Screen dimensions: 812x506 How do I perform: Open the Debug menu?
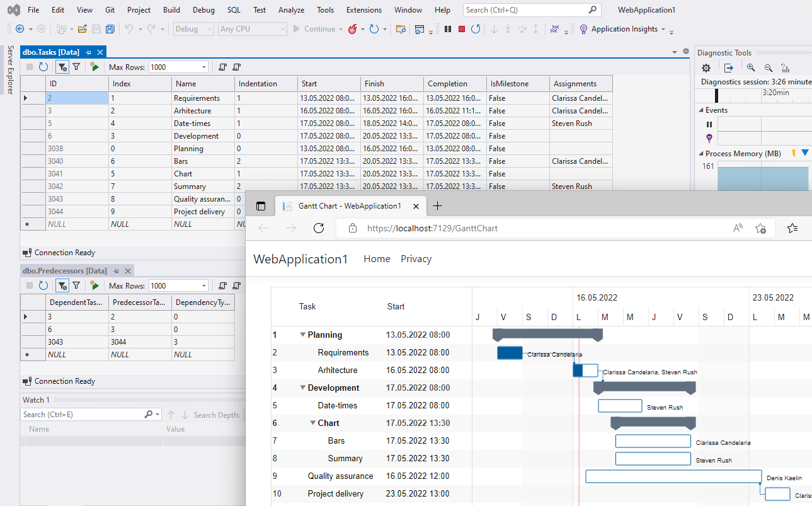point(203,9)
